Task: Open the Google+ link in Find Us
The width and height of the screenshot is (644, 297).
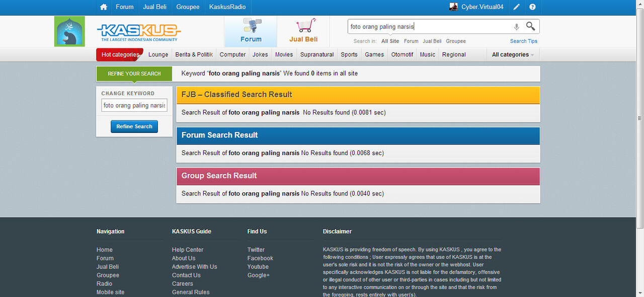Action: [259, 275]
